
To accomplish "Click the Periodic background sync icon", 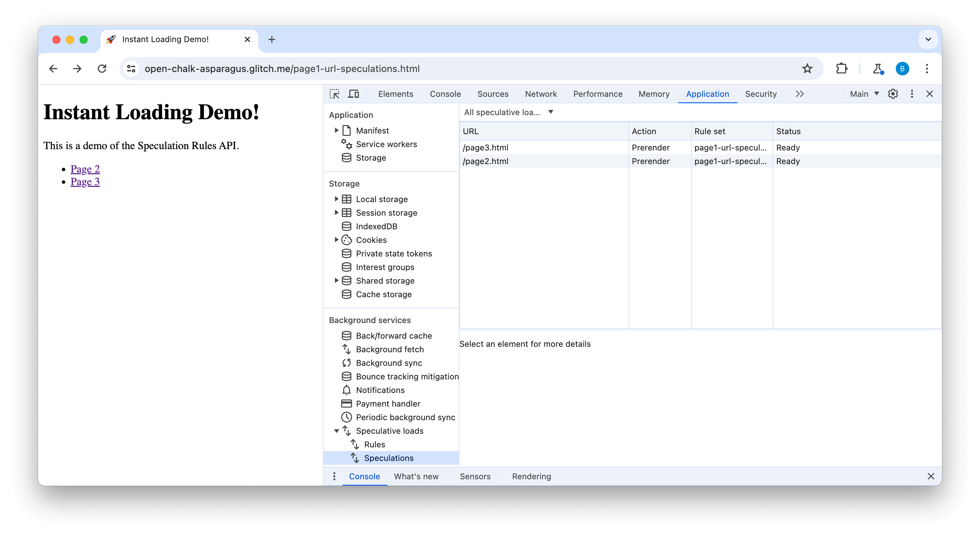I will pyautogui.click(x=346, y=417).
